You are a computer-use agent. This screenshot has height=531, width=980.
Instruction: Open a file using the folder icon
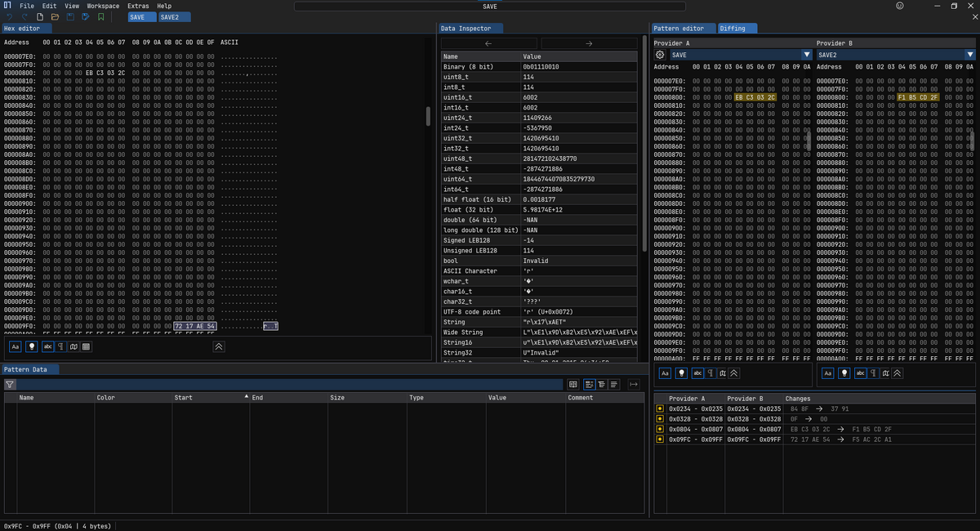(x=55, y=16)
